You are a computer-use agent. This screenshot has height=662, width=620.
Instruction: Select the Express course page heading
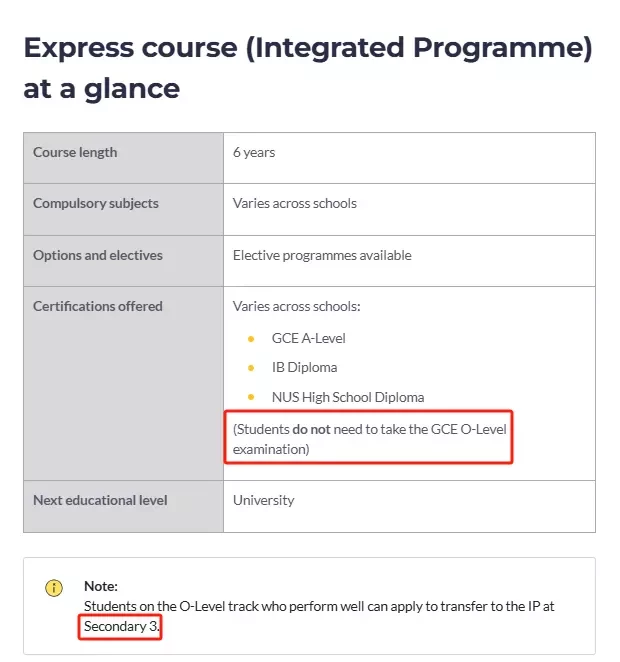coord(308,68)
